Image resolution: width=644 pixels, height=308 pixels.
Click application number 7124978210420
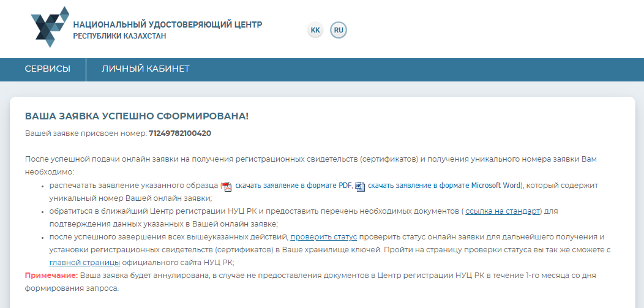(x=180, y=133)
